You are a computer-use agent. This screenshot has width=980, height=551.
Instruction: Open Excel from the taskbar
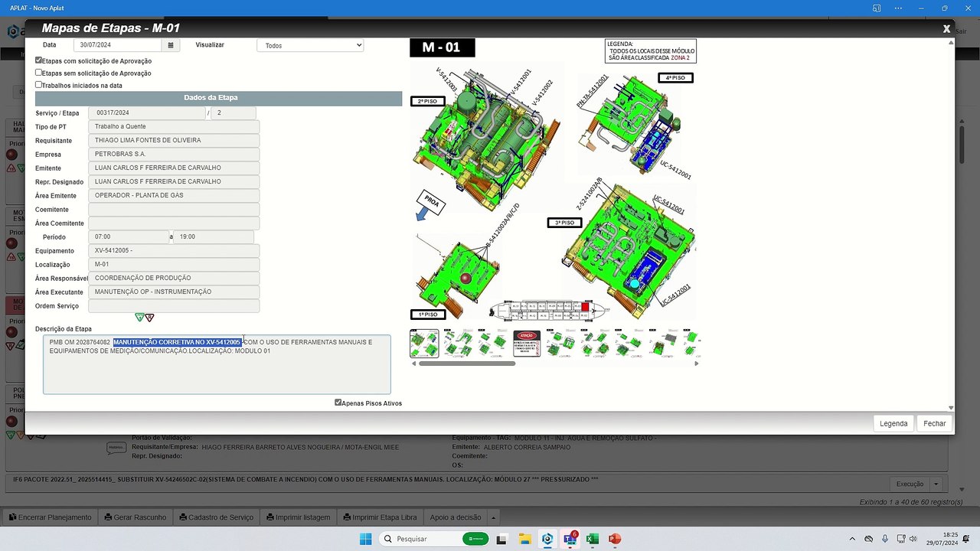click(x=592, y=539)
